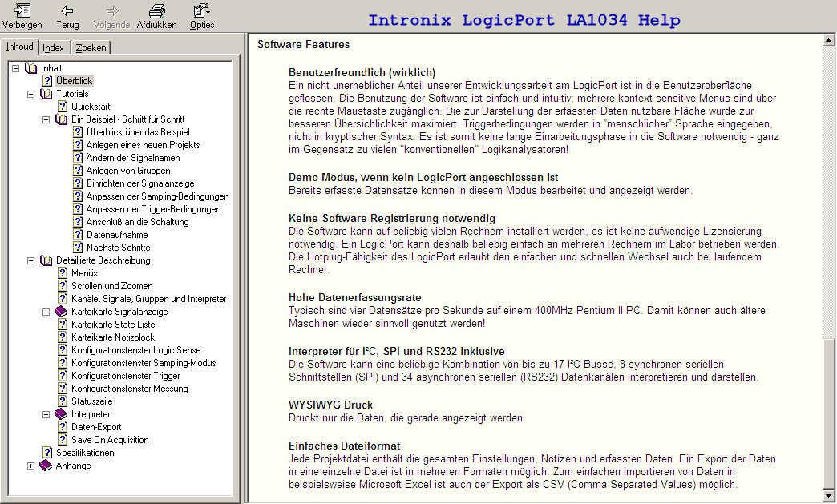Open topic Anlegen eines neuen Projekts
This screenshot has height=504, width=837.
[143, 145]
